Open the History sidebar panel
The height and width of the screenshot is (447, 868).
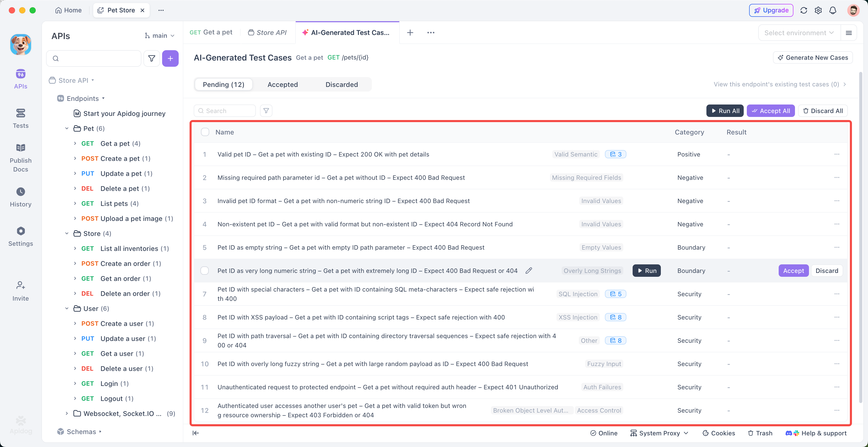tap(20, 197)
